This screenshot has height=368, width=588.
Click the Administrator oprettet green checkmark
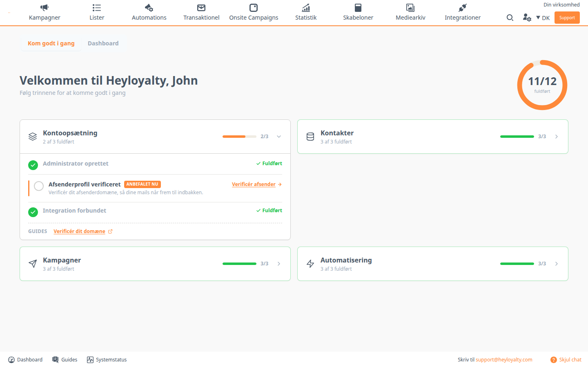tap(33, 165)
